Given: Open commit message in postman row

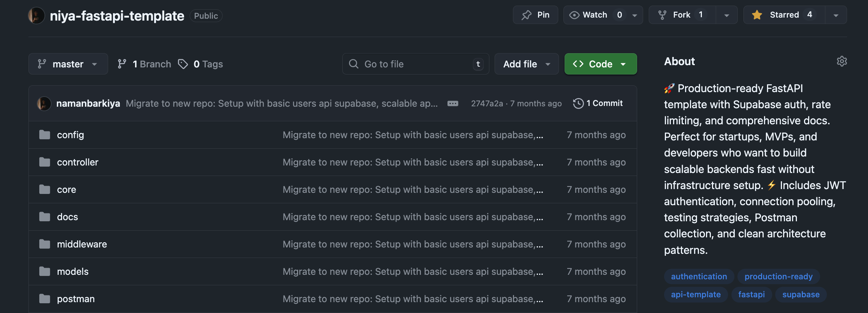Looking at the screenshot, I should (413, 299).
